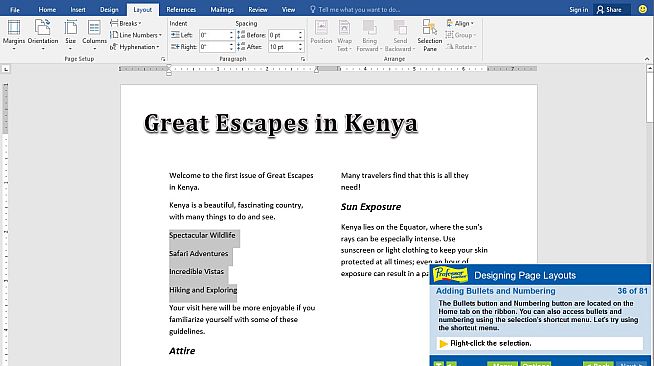Click the 'Safari Adventures' line
This screenshot has height=366, width=654.
point(199,253)
